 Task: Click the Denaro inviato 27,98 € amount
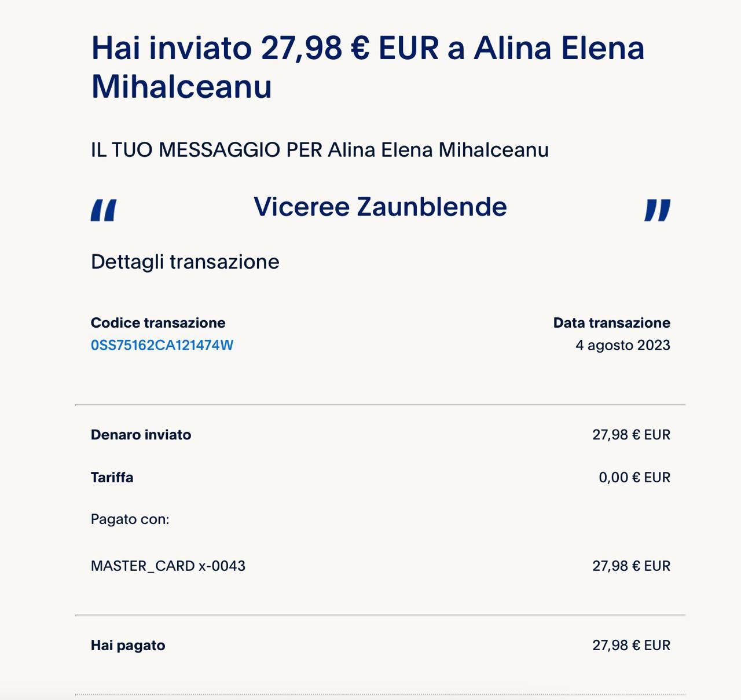(630, 435)
